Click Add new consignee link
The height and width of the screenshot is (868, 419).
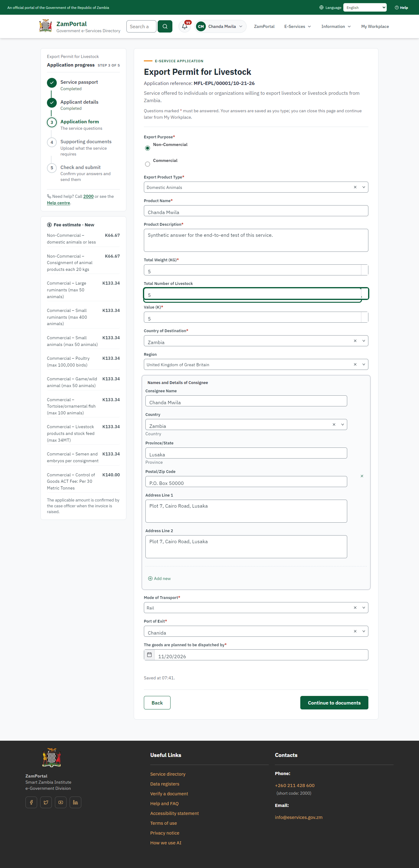(160, 578)
